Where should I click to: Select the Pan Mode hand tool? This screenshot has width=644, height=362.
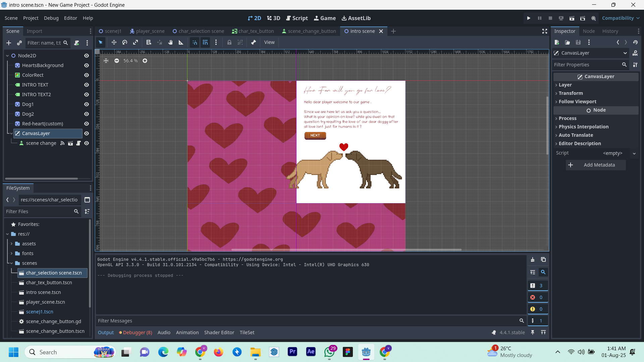click(170, 42)
